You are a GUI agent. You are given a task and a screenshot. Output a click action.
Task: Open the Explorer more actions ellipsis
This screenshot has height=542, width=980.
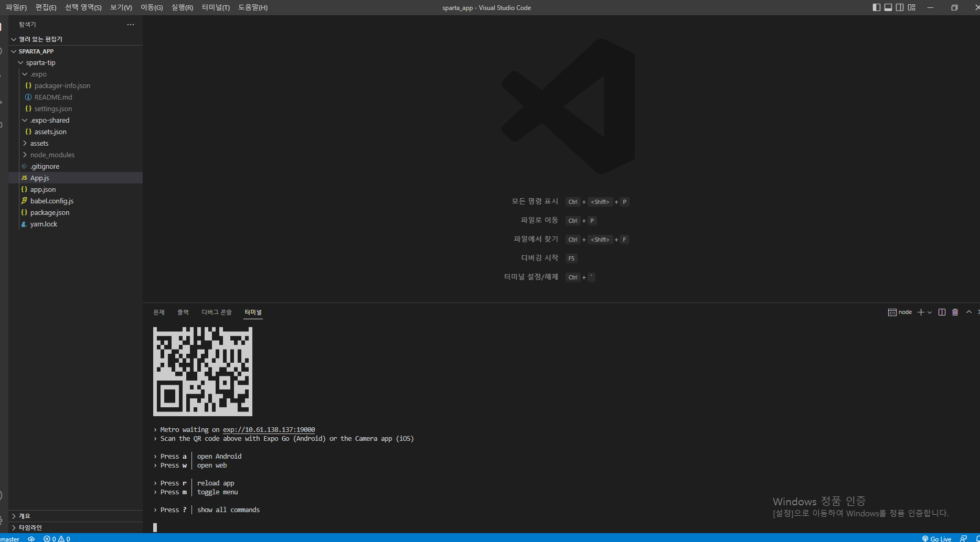pos(131,25)
